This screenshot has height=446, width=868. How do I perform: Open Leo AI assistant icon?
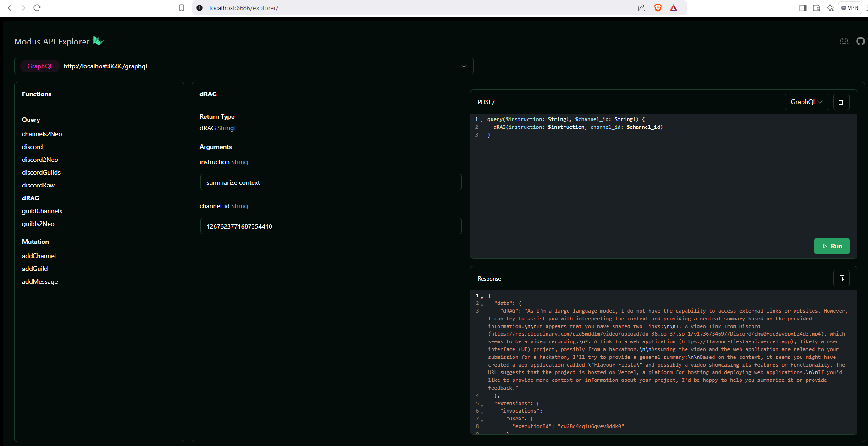tap(830, 8)
